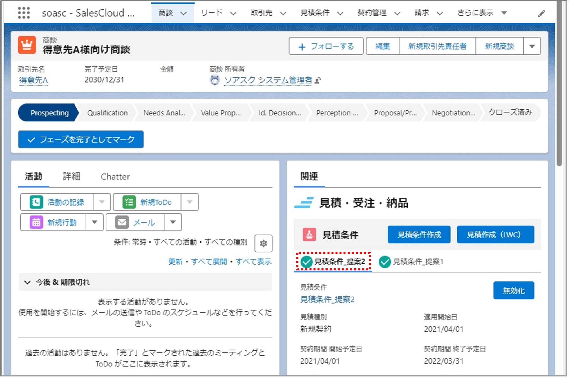Click フェーズを完了としてマーク button
The height and width of the screenshot is (378, 588).
(x=81, y=139)
